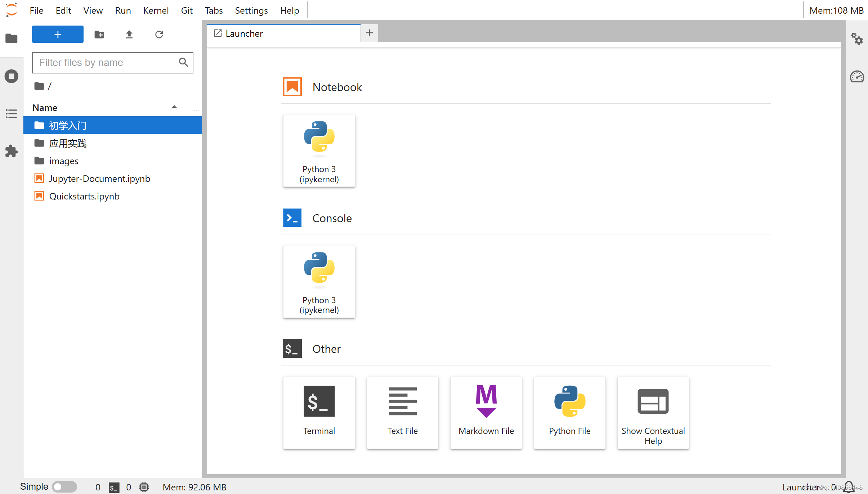The image size is (868, 494).
Task: Click the Upload Files icon
Action: [x=129, y=35]
